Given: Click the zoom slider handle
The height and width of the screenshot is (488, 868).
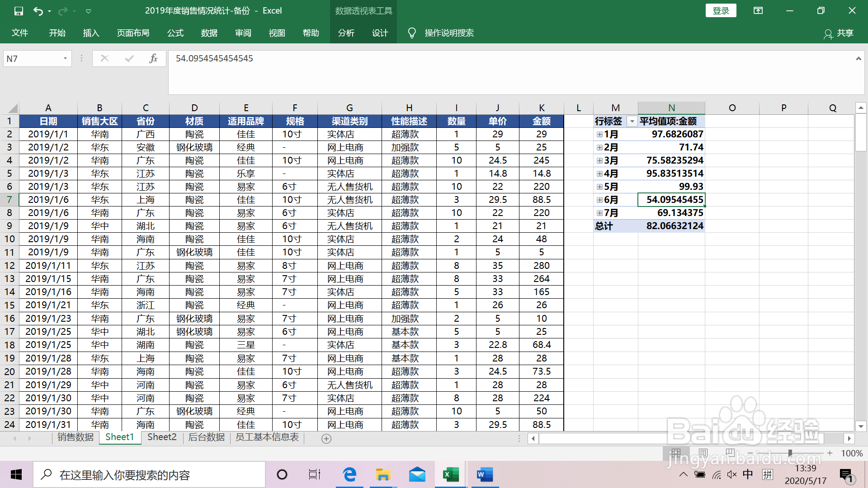Looking at the screenshot, I should coord(790,453).
